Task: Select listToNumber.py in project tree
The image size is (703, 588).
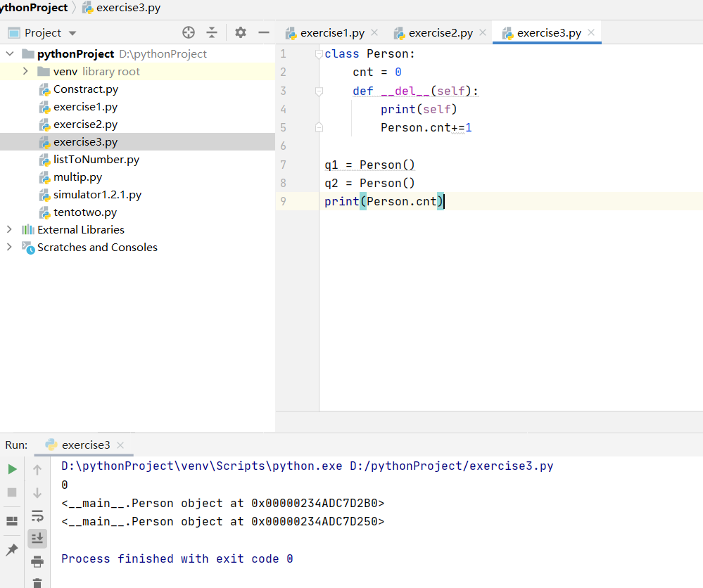Action: pos(96,160)
